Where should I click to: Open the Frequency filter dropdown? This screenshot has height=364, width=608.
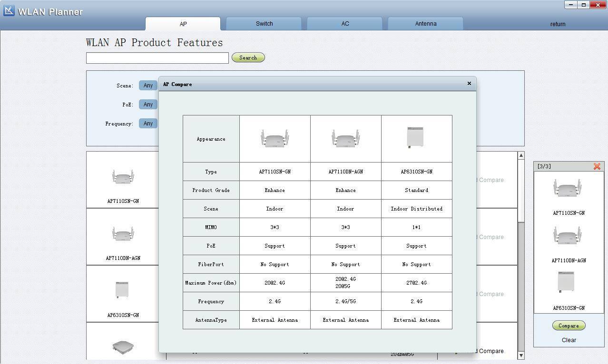148,123
